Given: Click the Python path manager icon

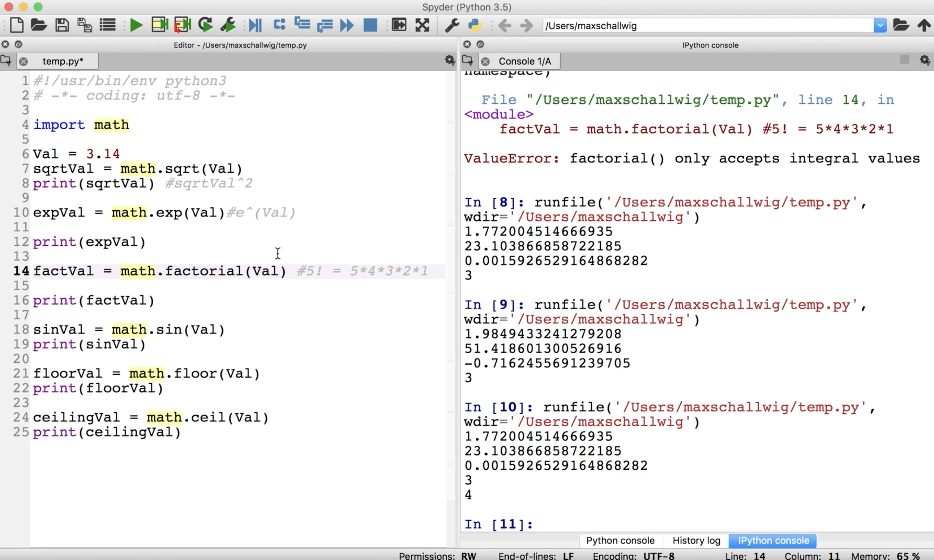Looking at the screenshot, I should (475, 25).
